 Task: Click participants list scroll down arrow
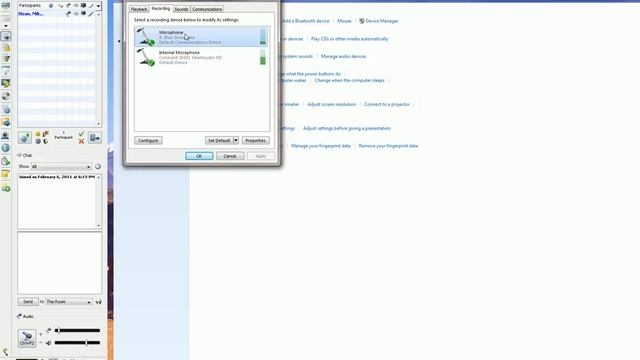point(98,124)
